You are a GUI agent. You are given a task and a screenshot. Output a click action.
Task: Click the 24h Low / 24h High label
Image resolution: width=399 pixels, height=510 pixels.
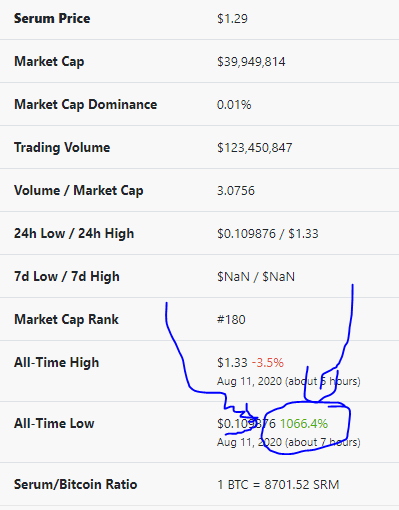point(74,234)
